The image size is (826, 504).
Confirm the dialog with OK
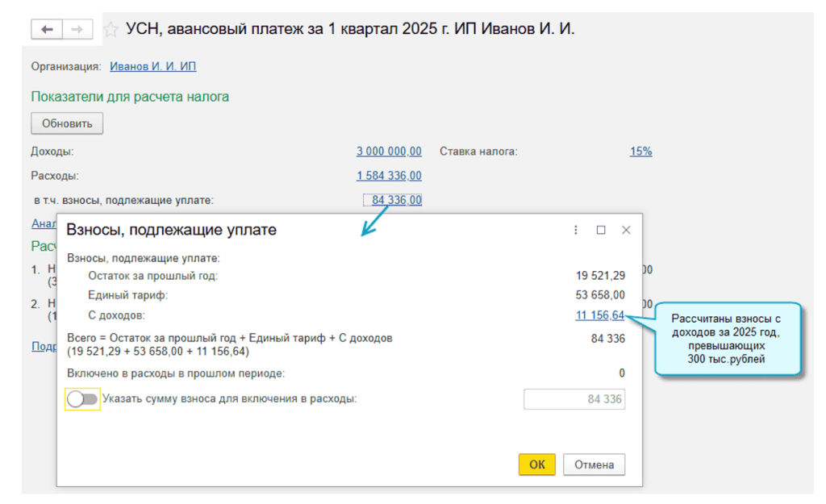tap(536, 464)
